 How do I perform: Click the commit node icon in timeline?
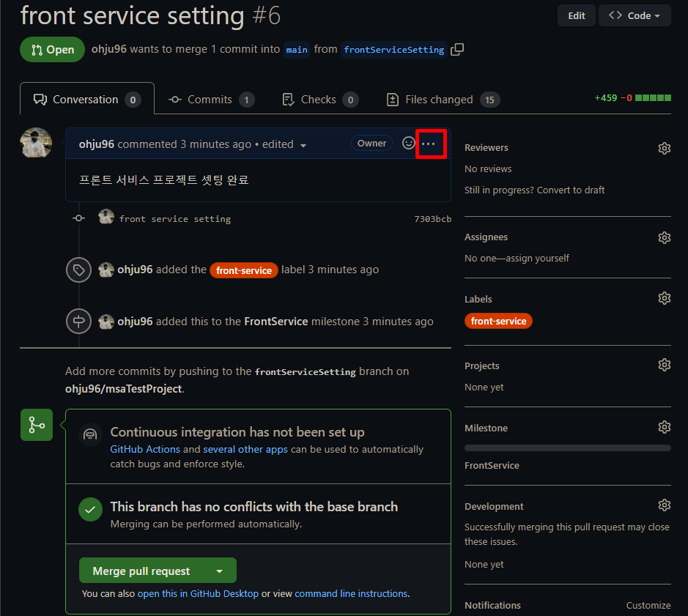coord(79,218)
